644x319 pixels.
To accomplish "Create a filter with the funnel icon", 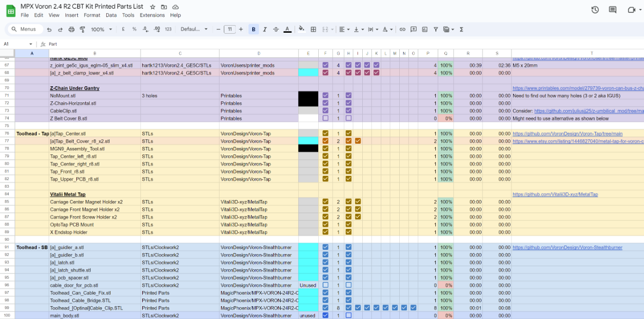I will coord(436,29).
